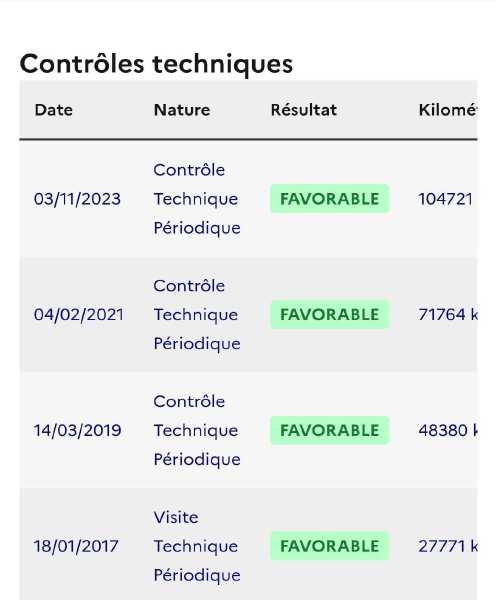Click Contrôle Technique Périodique in the 2023 row
The height and width of the screenshot is (600, 496).
[197, 199]
